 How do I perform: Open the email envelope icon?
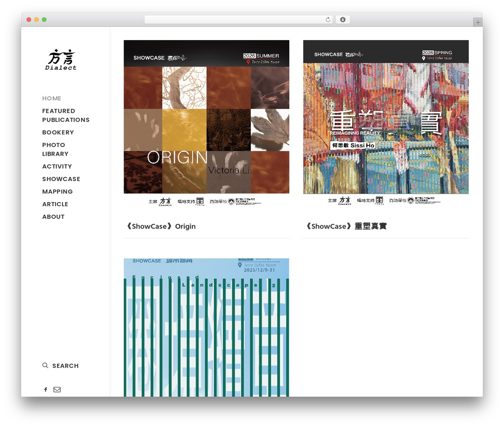coord(57,390)
